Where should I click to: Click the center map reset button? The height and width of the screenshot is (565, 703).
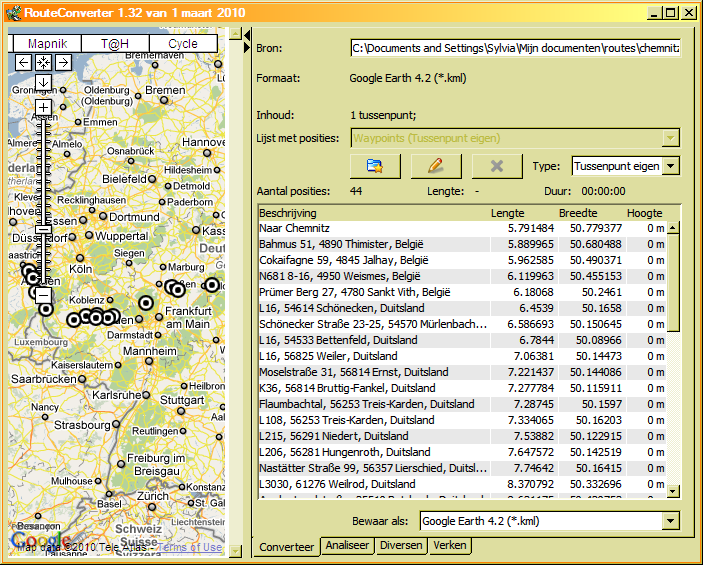pos(43,63)
